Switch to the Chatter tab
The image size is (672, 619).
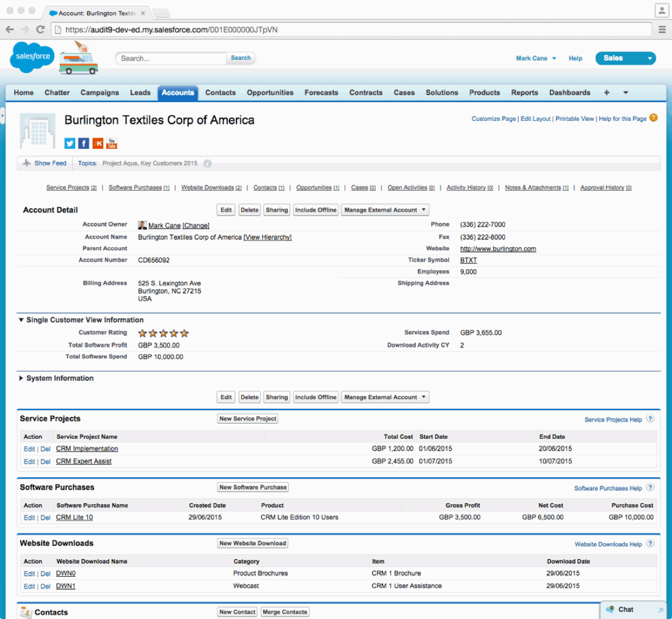click(x=57, y=93)
